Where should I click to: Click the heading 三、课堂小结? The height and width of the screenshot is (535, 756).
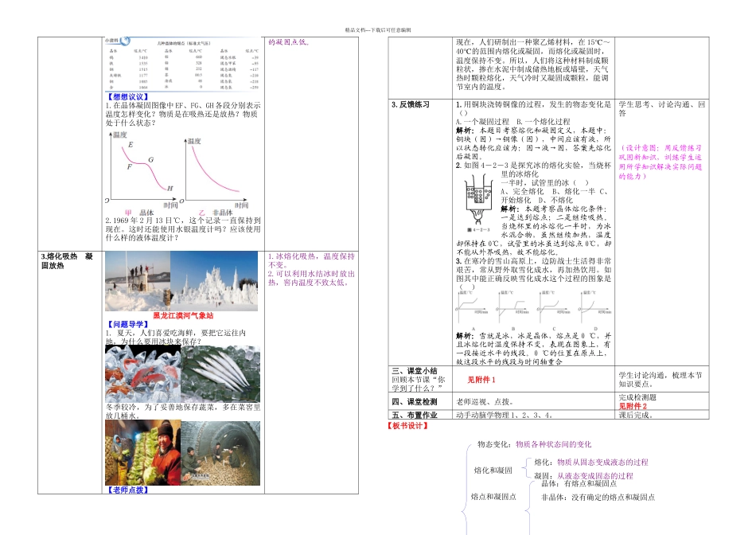pos(414,370)
